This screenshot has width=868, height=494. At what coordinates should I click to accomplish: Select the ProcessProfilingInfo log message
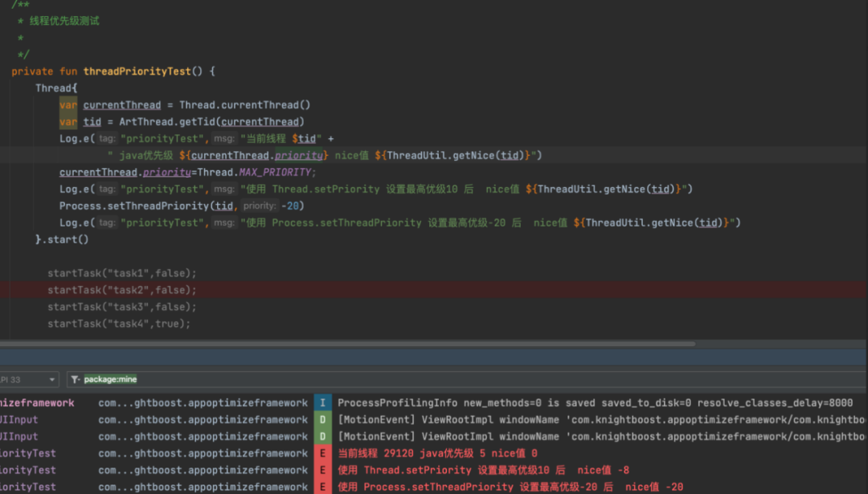pyautogui.click(x=595, y=403)
